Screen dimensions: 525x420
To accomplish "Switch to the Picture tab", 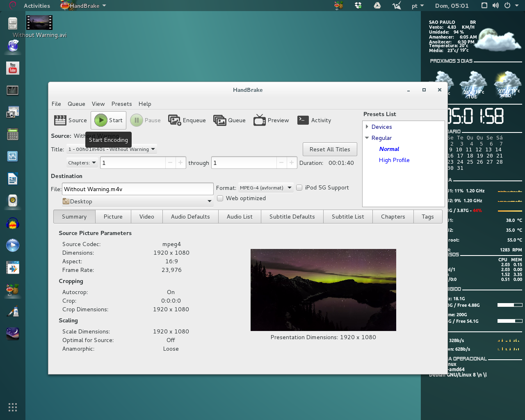I will 113,217.
